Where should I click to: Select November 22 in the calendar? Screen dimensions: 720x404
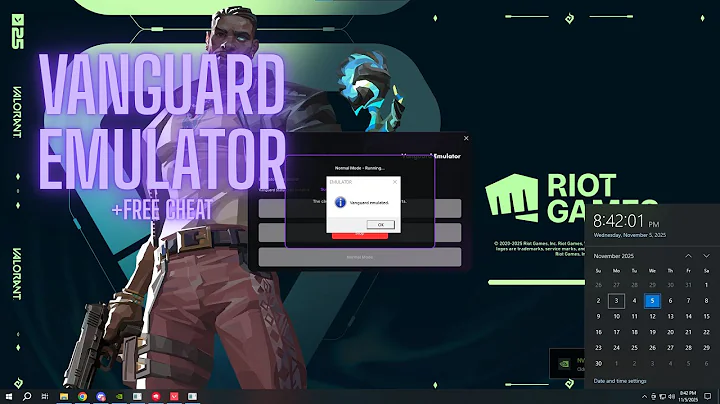click(x=706, y=332)
